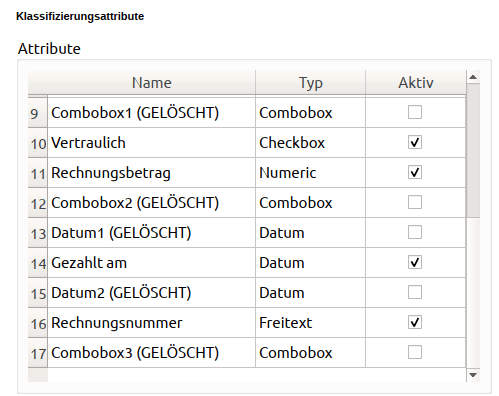Select row header number 9
The height and width of the screenshot is (396, 499).
[x=38, y=113]
